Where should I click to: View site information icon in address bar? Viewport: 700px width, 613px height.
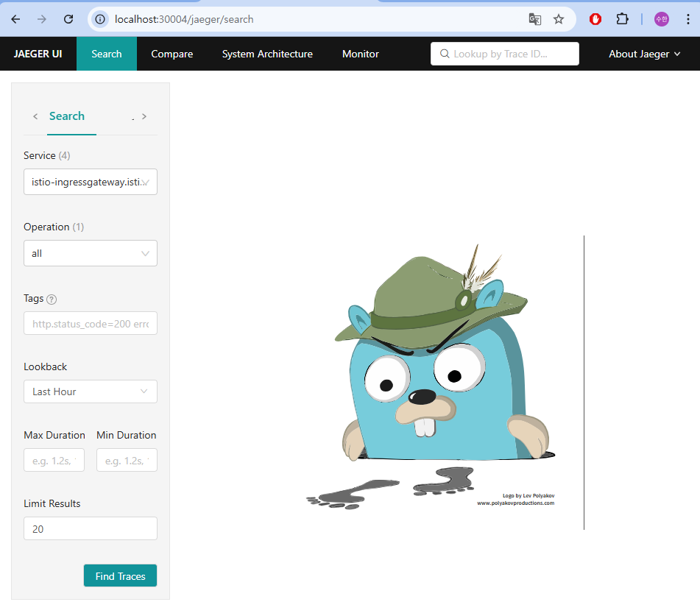coord(100,19)
